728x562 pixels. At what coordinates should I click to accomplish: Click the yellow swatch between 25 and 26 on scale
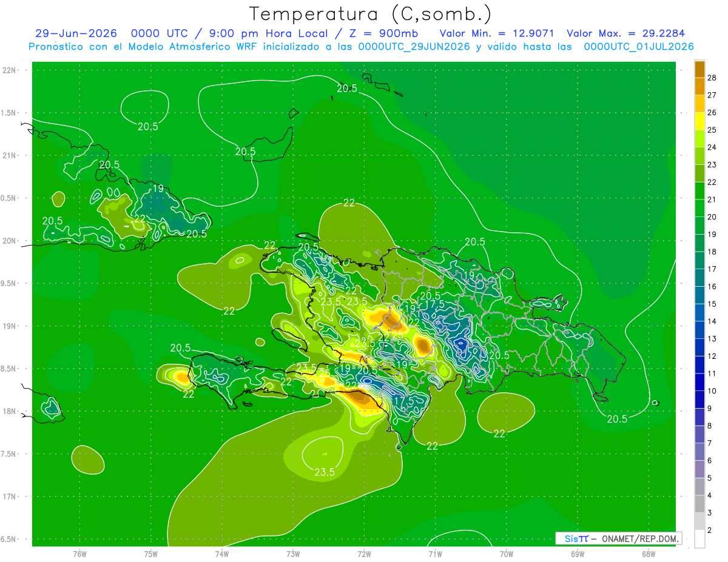(x=699, y=121)
